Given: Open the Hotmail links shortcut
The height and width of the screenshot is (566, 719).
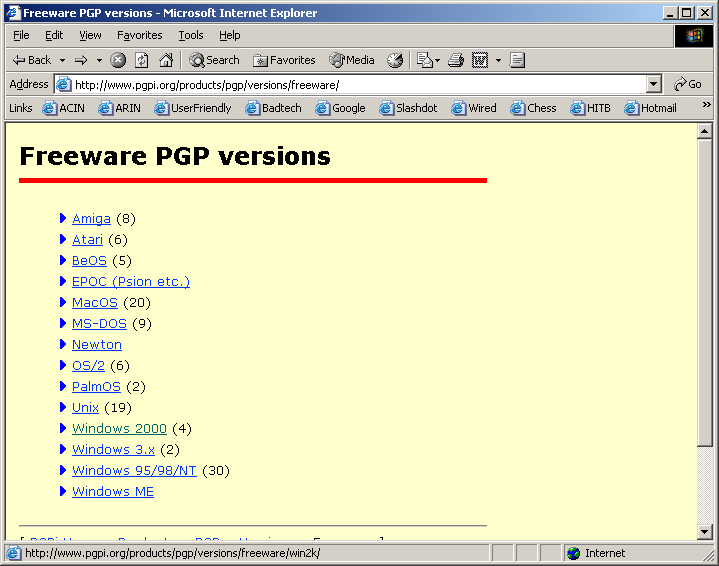Looking at the screenshot, I should click(650, 108).
